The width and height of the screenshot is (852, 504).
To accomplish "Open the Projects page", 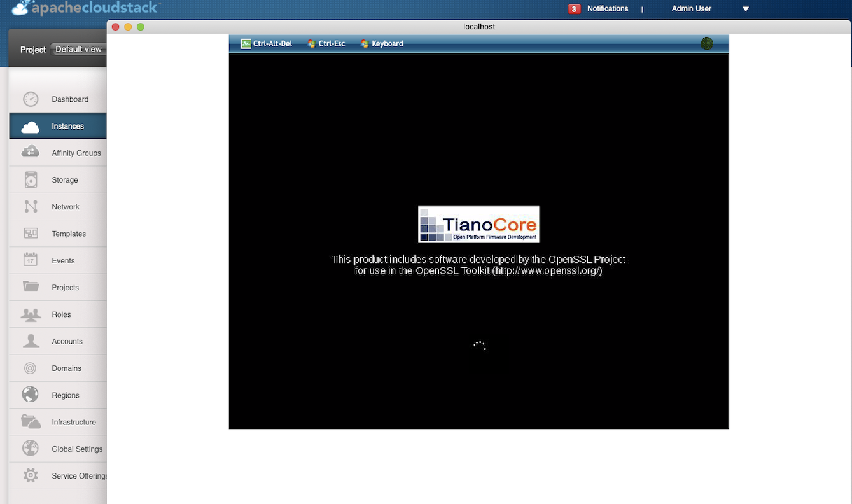I will click(58, 287).
